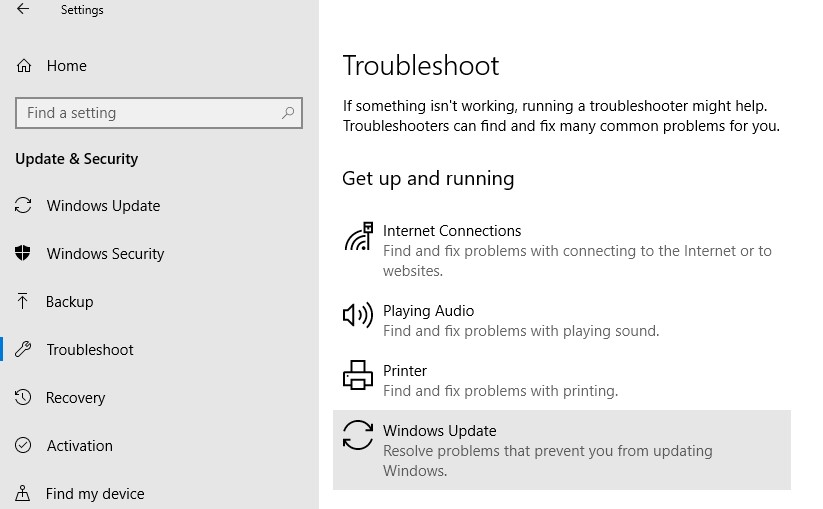Click the Home label in the sidebar

click(x=66, y=66)
